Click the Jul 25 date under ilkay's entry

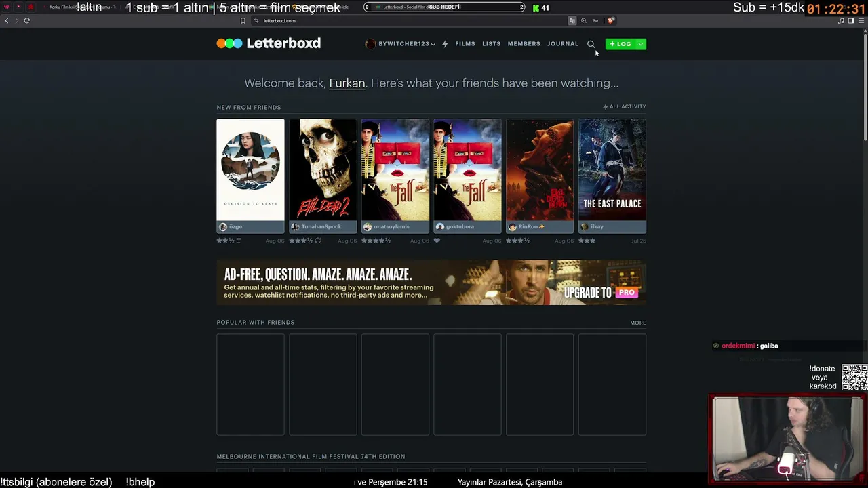click(638, 241)
